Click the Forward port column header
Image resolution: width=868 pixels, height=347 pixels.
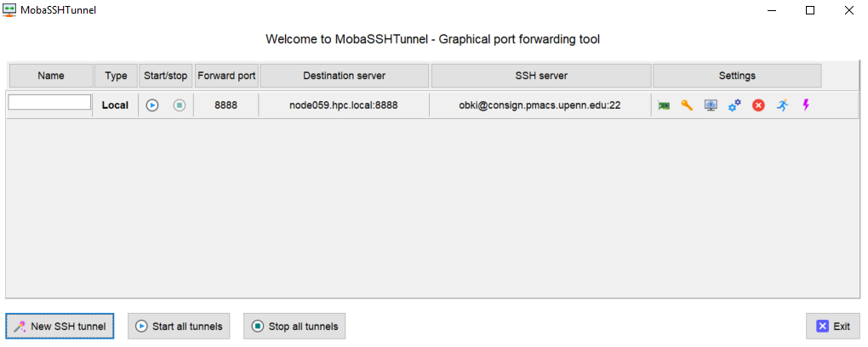226,76
